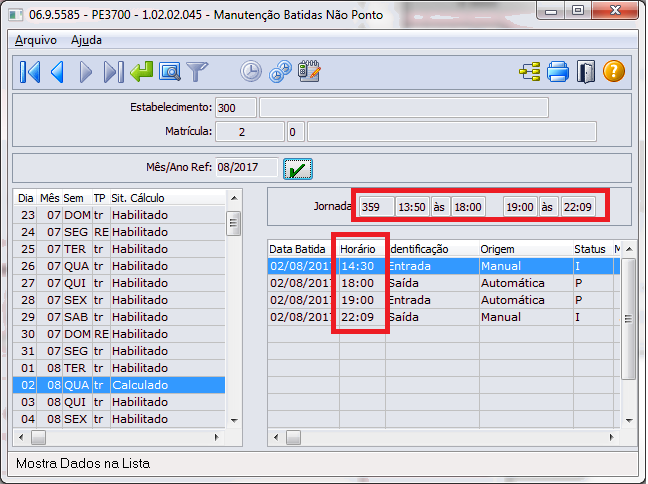The width and height of the screenshot is (648, 484).
Task: Jump to the last record icon
Action: [113, 72]
